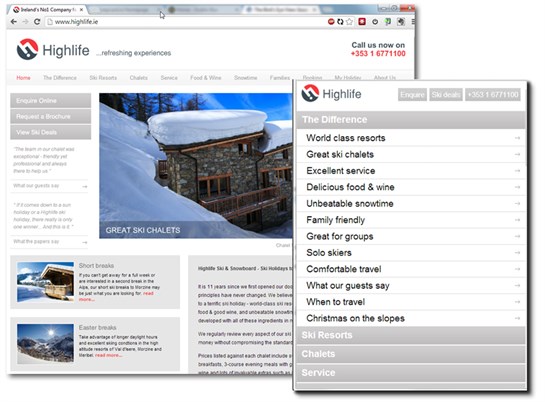
Task: Click the dark round extension icon
Action: 375,22
